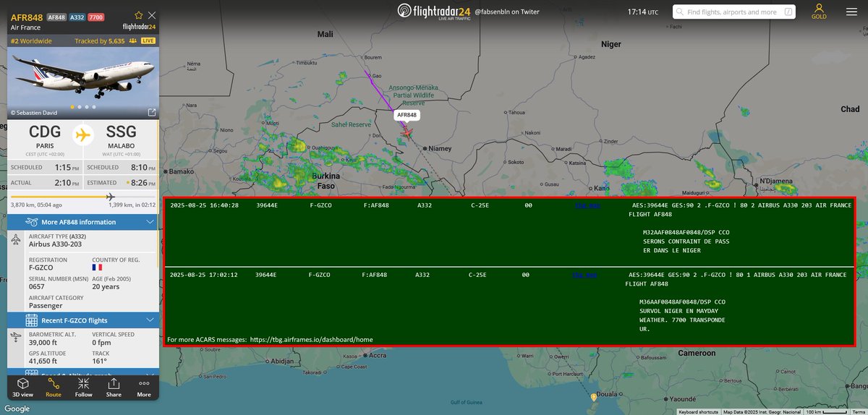
Task: Favorite flight AFR848 with the star icon
Action: (138, 14)
